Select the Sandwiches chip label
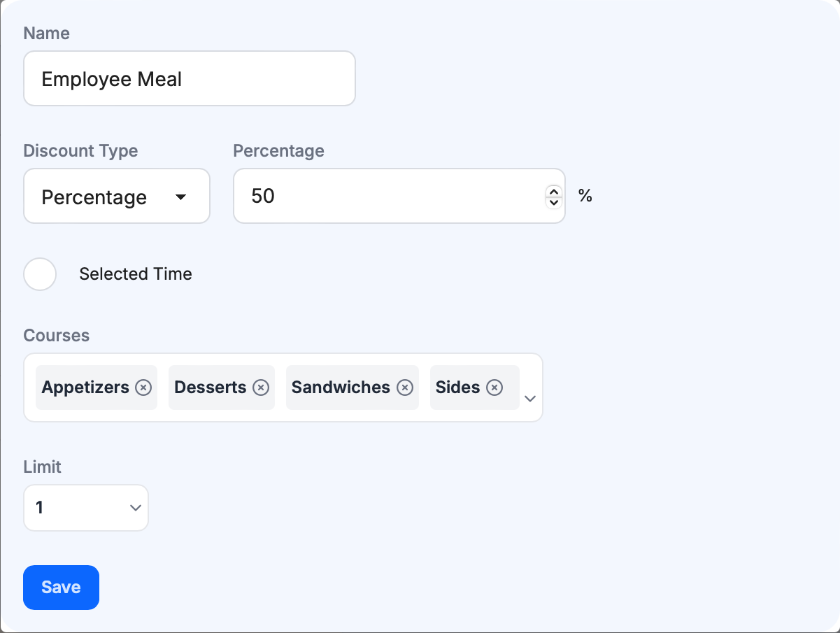The width and height of the screenshot is (840, 633). point(341,387)
